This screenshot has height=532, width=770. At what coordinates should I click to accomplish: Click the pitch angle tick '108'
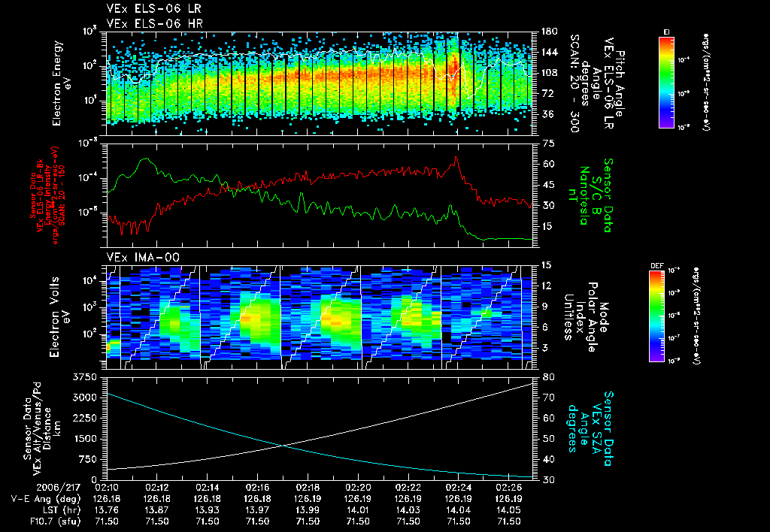click(x=549, y=73)
